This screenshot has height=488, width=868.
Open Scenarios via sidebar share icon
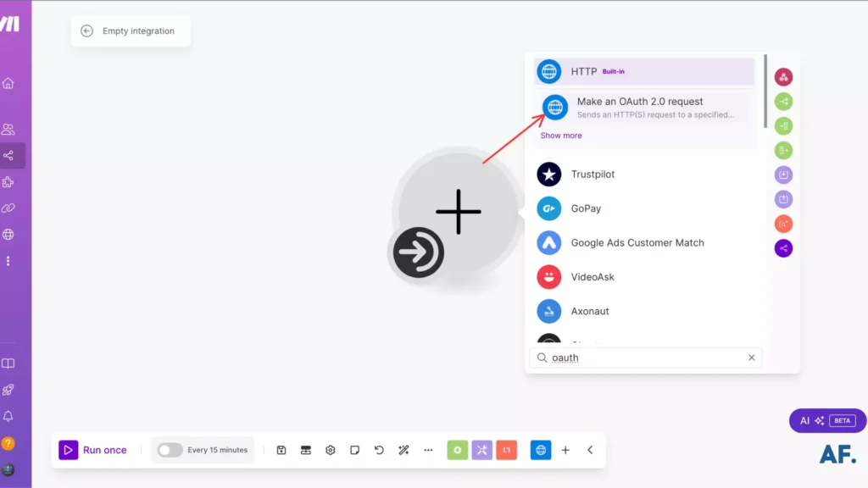[x=8, y=156]
